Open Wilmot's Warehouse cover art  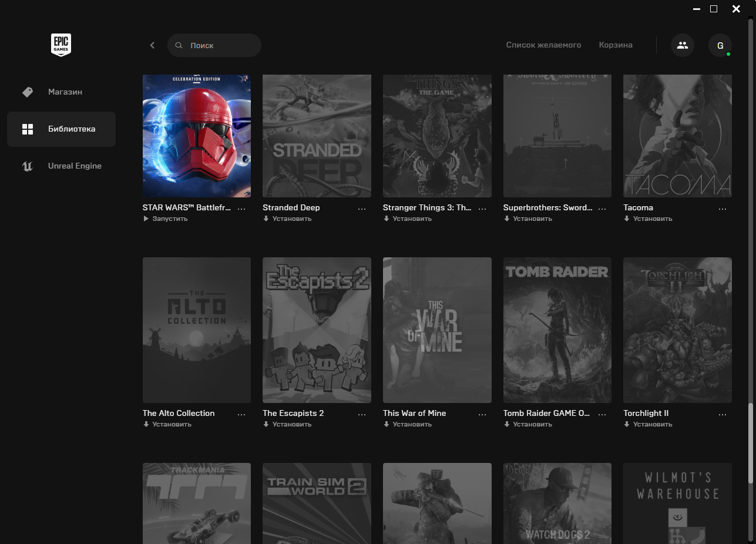coord(677,503)
